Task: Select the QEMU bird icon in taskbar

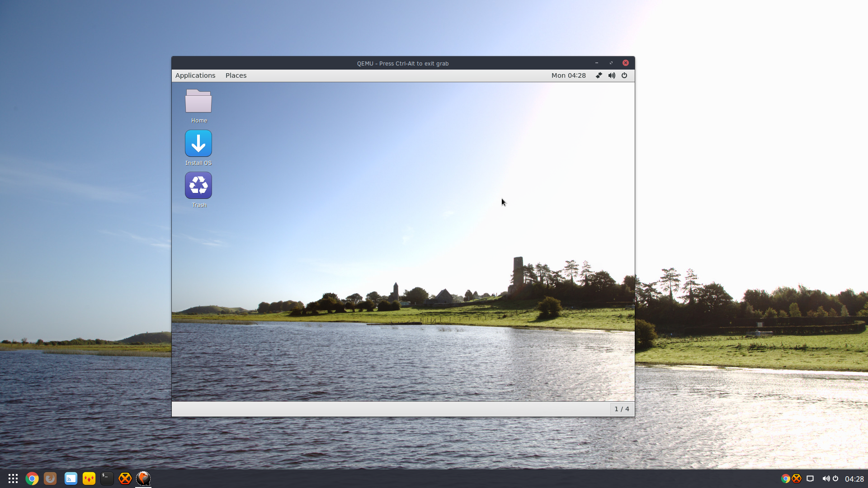Action: coord(143,479)
